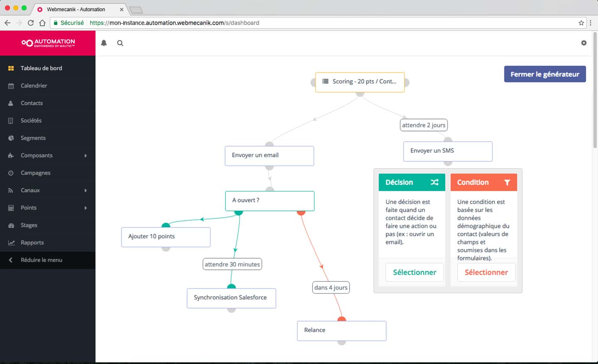Click the Rapports chart icon in sidebar

point(11,242)
